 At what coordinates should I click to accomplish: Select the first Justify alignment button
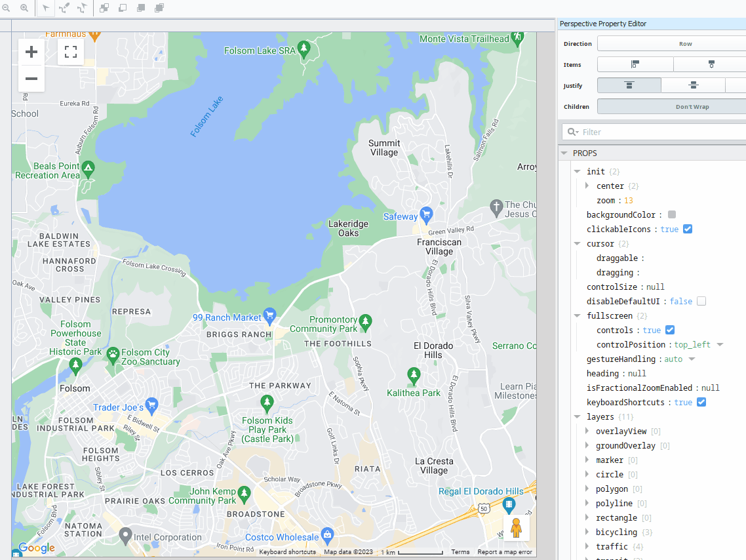[629, 85]
